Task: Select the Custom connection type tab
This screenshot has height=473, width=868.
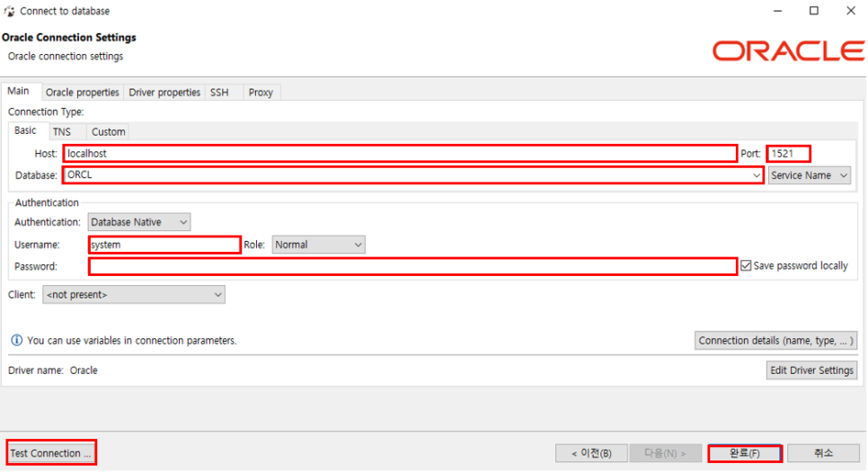Action: coord(109,132)
